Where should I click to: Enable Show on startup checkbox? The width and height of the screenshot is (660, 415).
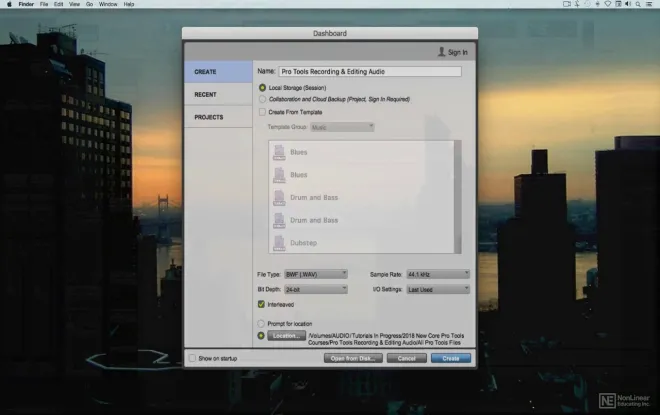tap(192, 358)
